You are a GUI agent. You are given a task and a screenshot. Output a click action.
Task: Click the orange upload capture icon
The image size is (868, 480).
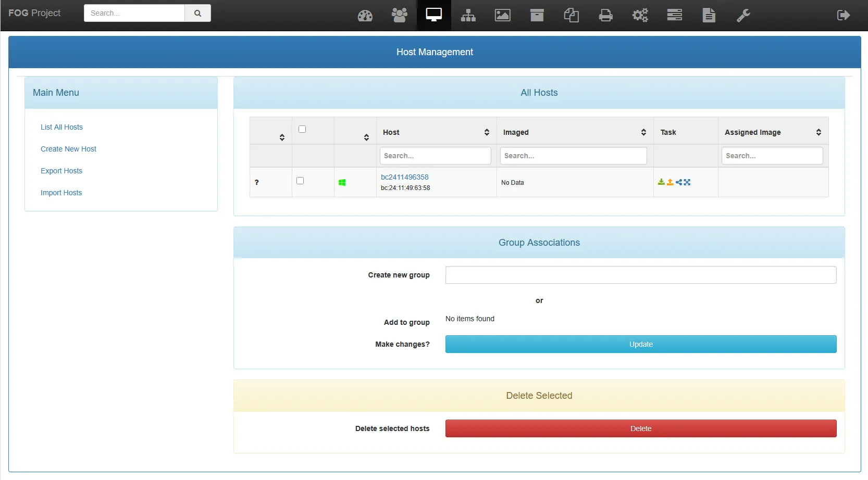point(670,182)
